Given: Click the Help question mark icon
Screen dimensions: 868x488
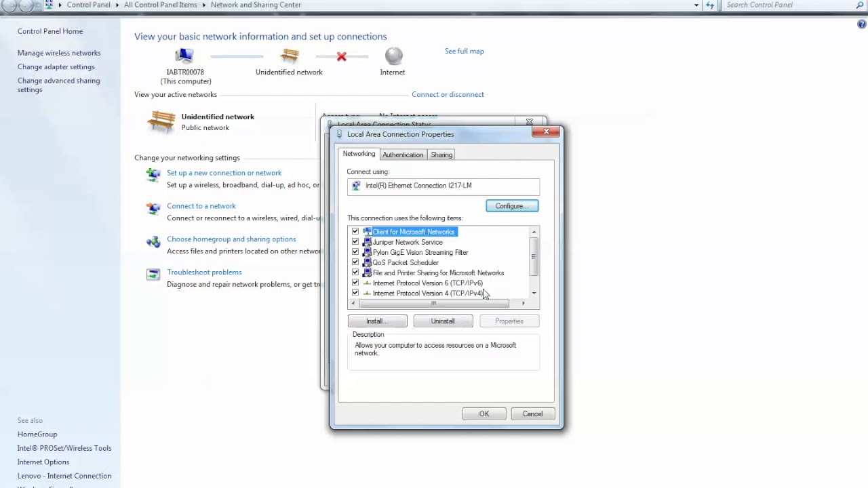Looking at the screenshot, I should pos(862,24).
